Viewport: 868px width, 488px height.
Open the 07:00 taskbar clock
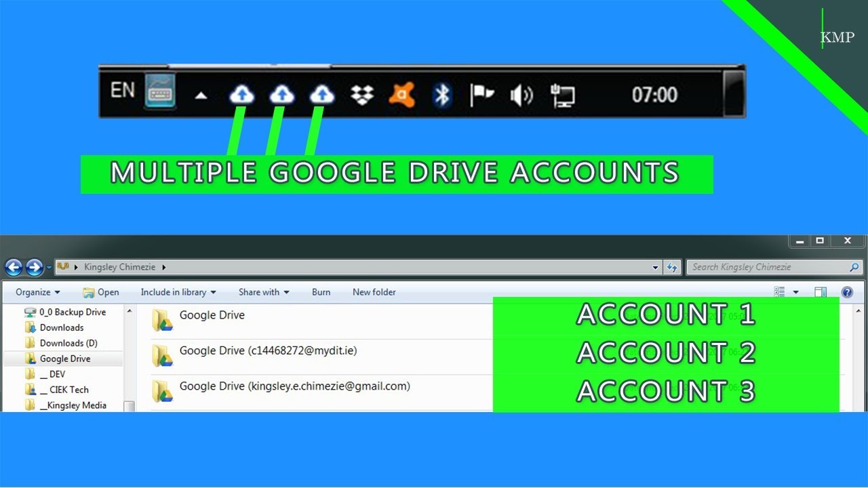(654, 95)
